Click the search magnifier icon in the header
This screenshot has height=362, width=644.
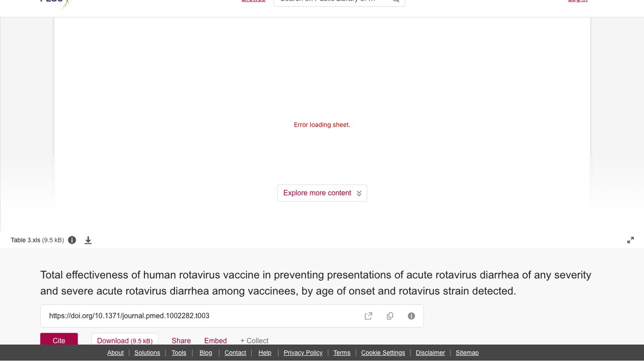pyautogui.click(x=396, y=2)
